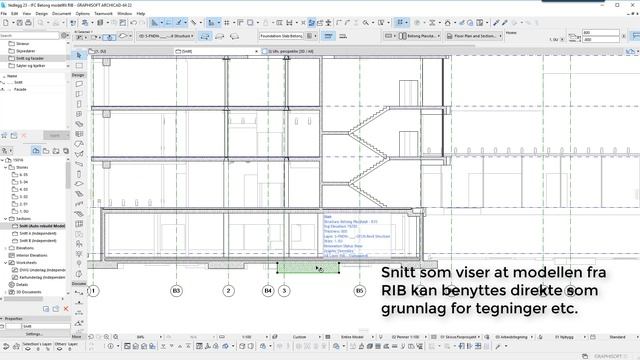
Task: Toggle the highlighted cover fill button
Action: click(328, 36)
